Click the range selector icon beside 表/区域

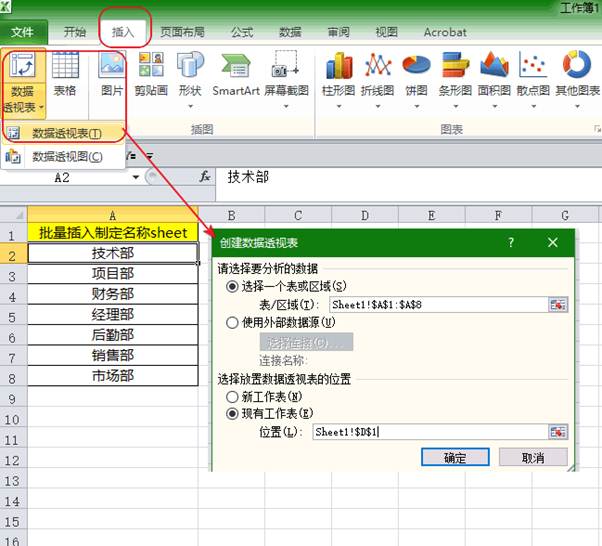557,304
